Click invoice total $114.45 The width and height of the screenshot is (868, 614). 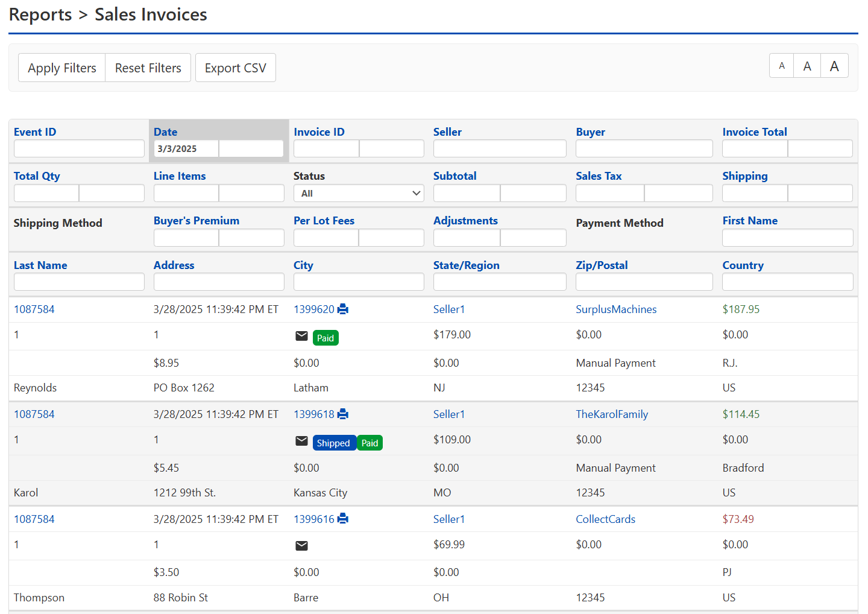coord(741,414)
